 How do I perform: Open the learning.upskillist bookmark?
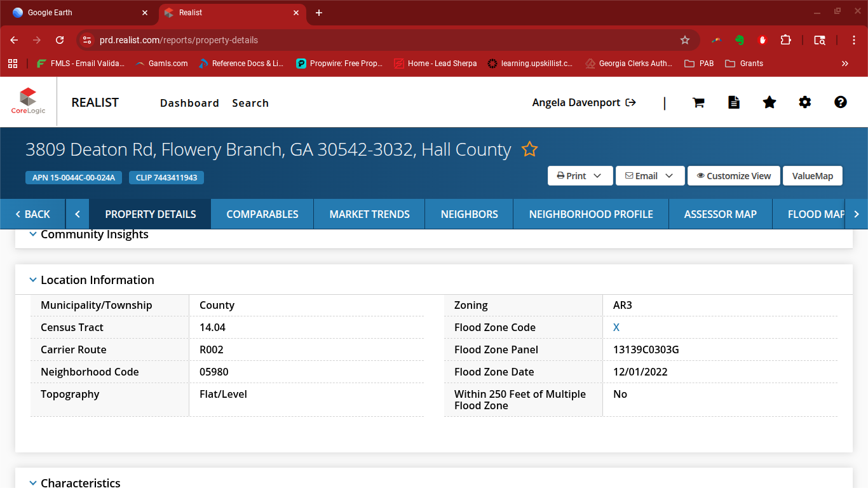click(530, 64)
